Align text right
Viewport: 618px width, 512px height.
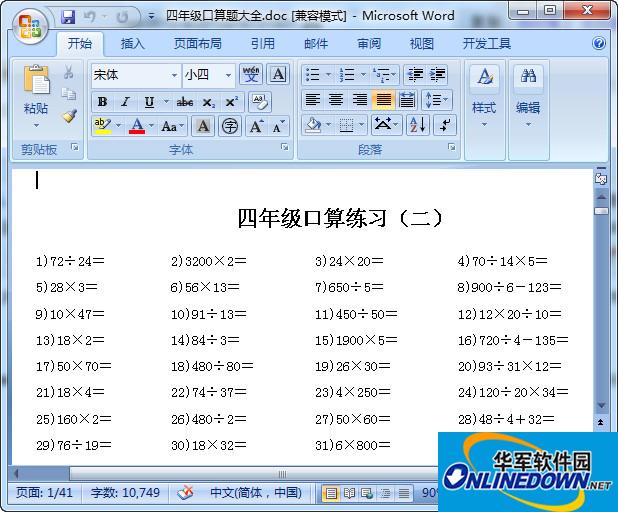[x=359, y=99]
